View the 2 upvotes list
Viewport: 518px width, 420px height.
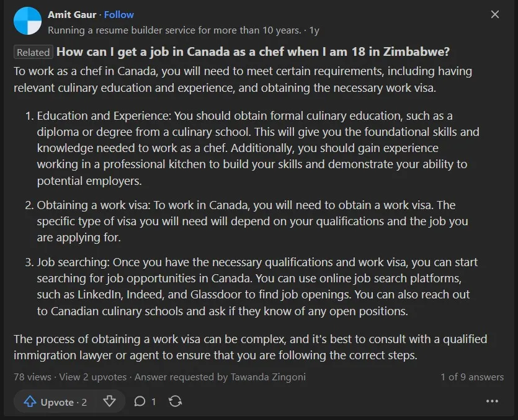point(93,377)
